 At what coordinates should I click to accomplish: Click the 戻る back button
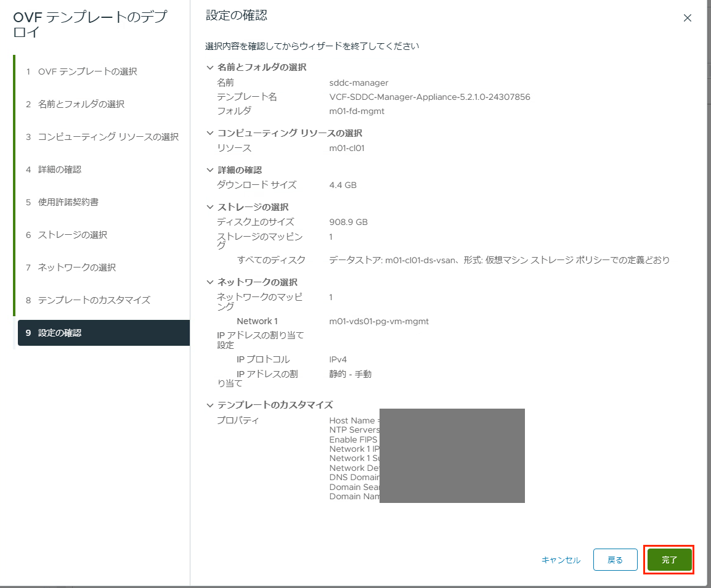tap(616, 560)
